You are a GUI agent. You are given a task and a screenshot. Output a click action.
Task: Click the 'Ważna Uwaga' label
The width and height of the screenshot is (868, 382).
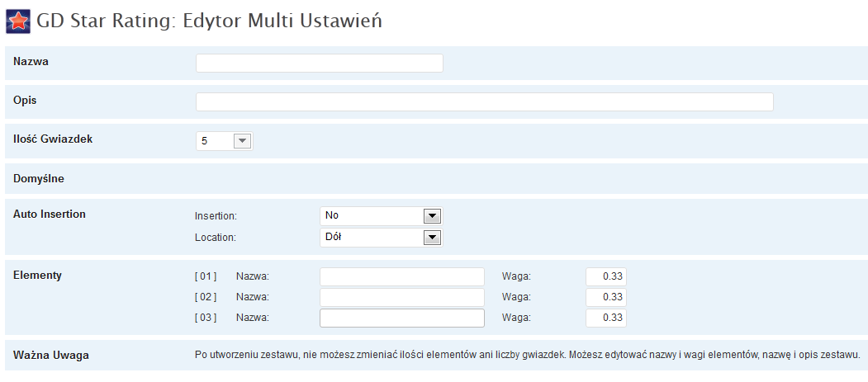(51, 356)
